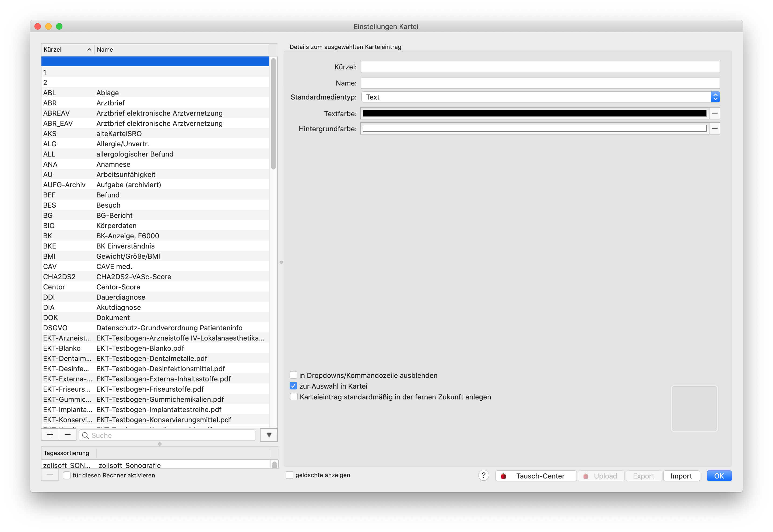
Task: Click the plus icon to add entry
Action: pyautogui.click(x=50, y=435)
